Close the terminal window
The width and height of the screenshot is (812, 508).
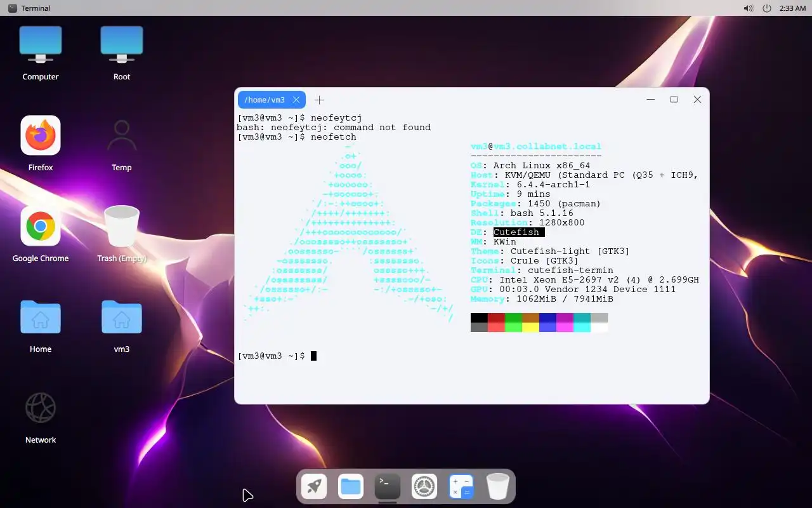pos(697,100)
